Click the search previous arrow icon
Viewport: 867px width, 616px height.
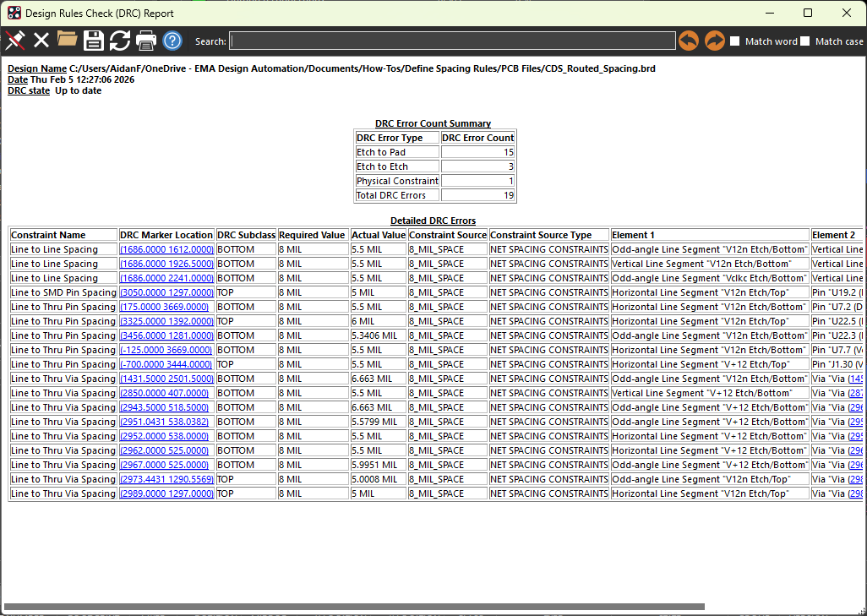[689, 41]
